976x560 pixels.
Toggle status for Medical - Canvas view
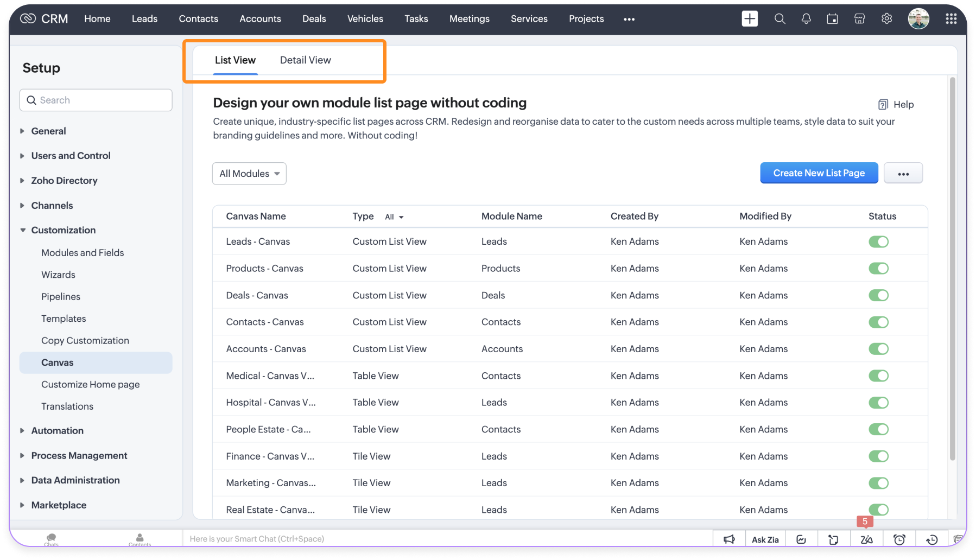[878, 376]
